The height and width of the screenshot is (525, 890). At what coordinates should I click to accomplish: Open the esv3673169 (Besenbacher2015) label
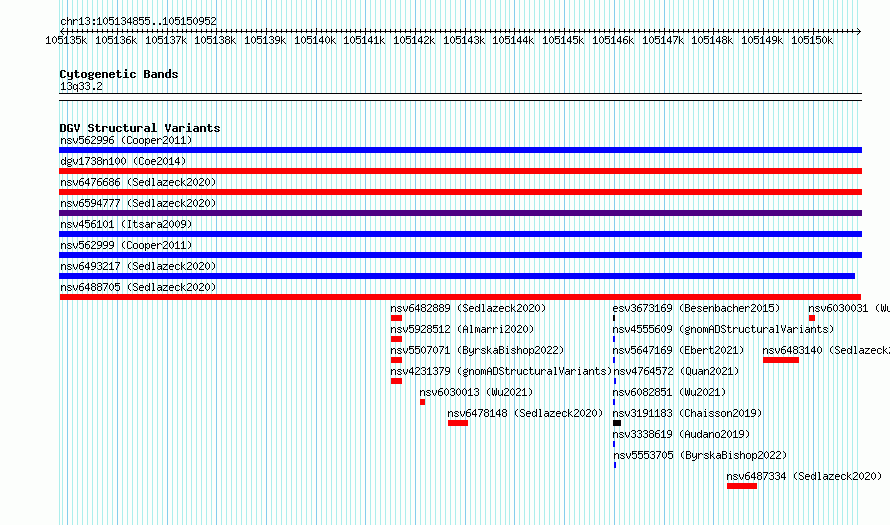pyautogui.click(x=696, y=308)
